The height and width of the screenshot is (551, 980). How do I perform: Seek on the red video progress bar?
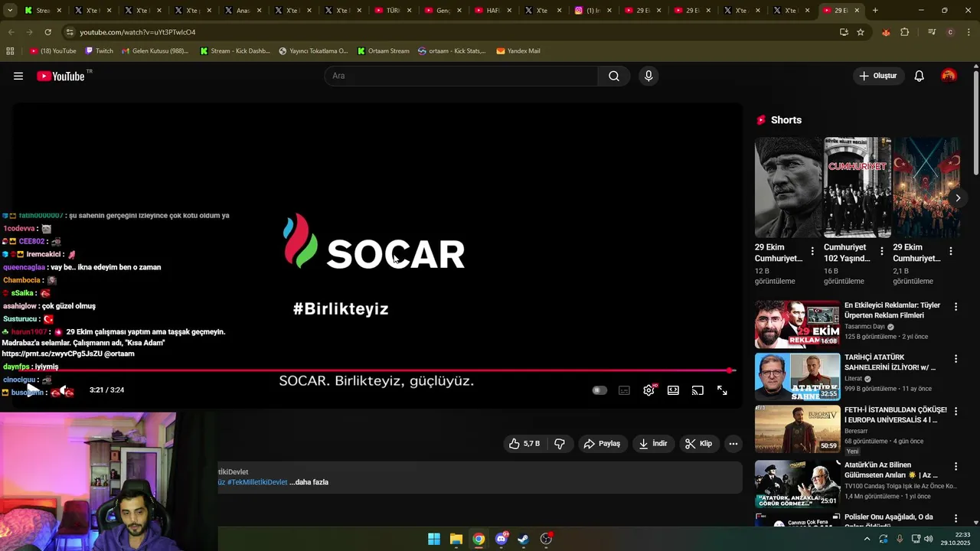coord(373,370)
